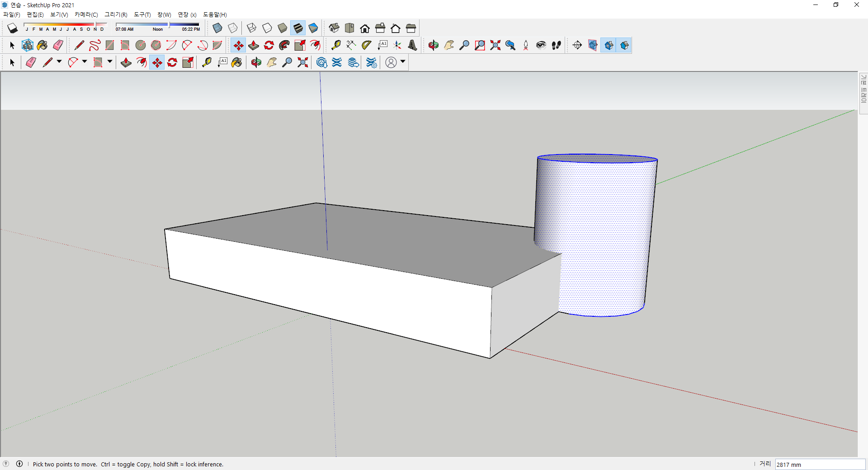
Task: Open the 편집(E) menu
Action: pyautogui.click(x=35, y=14)
